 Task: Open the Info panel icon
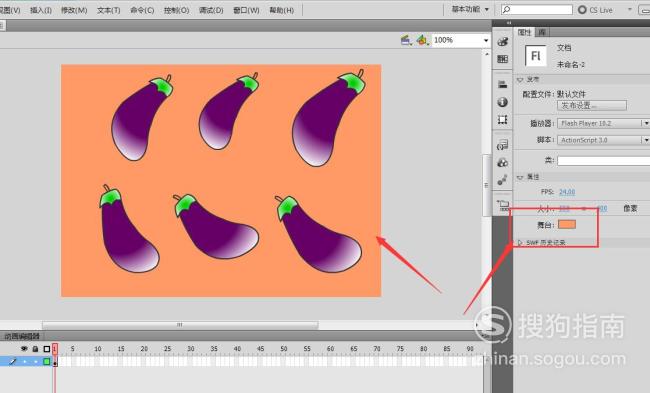pos(502,102)
